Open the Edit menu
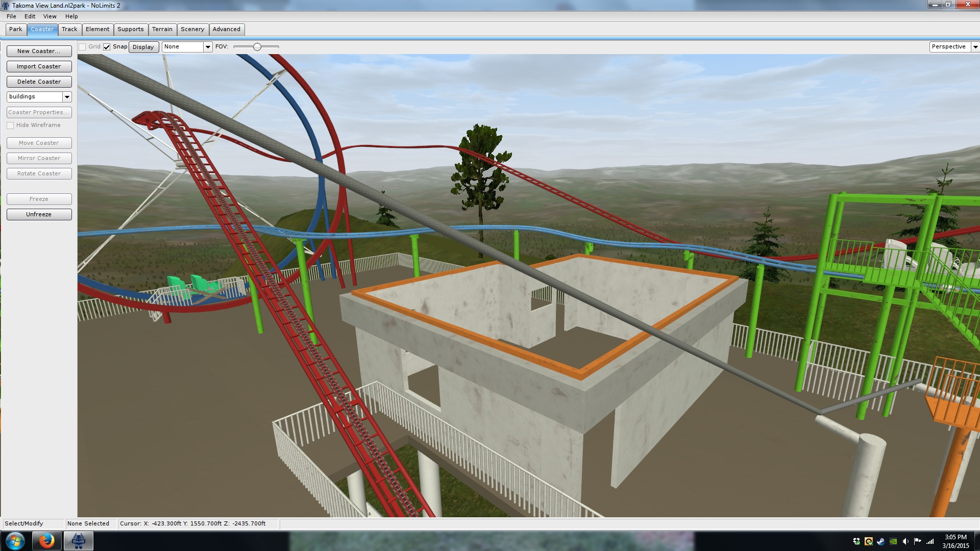This screenshot has width=980, height=551. [x=30, y=16]
